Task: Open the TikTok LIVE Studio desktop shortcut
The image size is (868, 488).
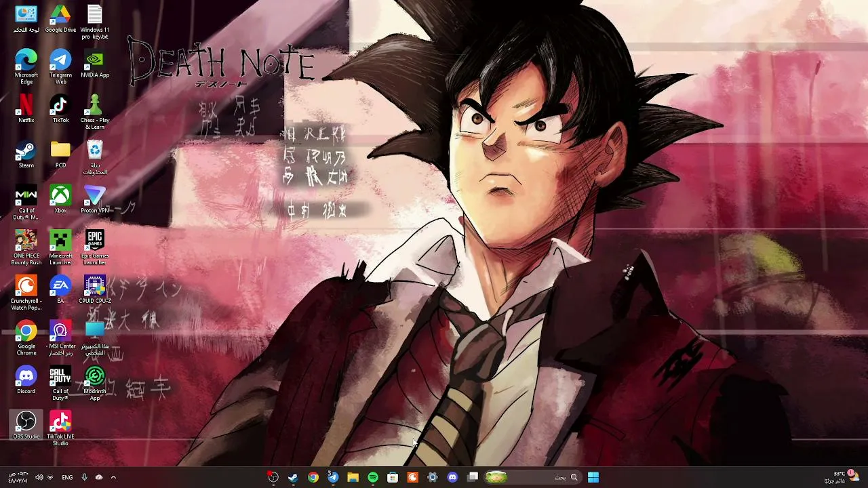Action: pos(60,429)
